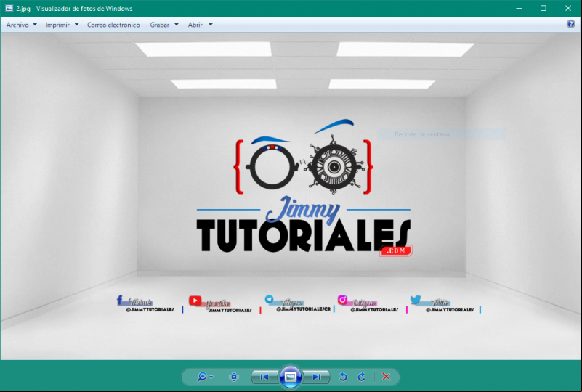Rotate the photo clockwise
The image size is (582, 392).
tap(362, 377)
